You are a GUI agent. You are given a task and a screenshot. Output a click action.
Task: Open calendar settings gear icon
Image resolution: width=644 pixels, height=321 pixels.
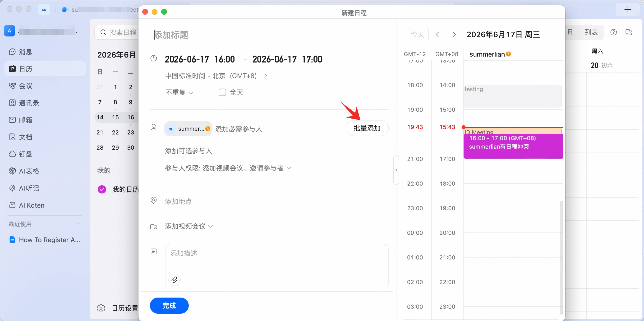(101, 308)
